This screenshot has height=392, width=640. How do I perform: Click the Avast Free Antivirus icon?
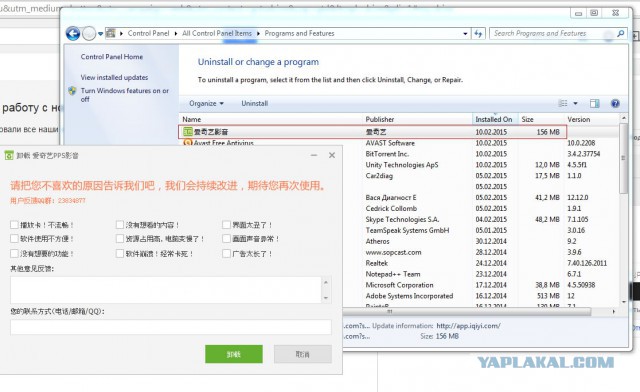(x=188, y=143)
